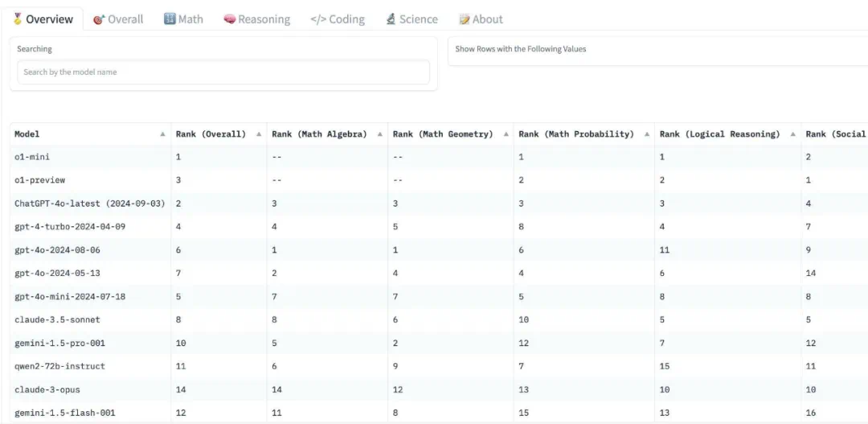Image resolution: width=868 pixels, height=424 pixels.
Task: Click sort arrow for Rank (Math Algebra)
Action: (379, 134)
